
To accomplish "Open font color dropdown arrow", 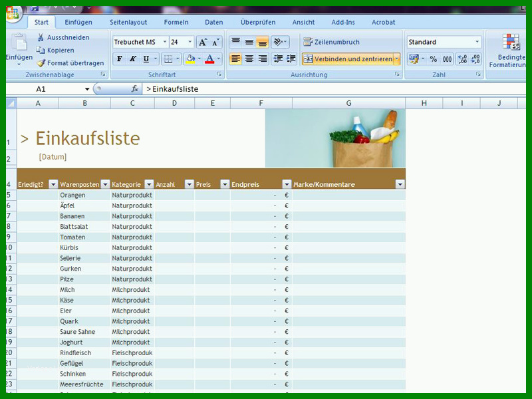I will [219, 59].
